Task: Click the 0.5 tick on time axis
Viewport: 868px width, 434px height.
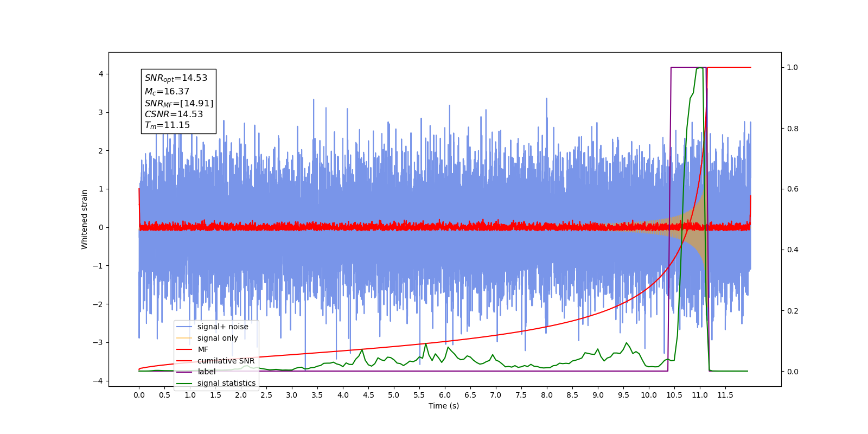Action: pos(164,395)
